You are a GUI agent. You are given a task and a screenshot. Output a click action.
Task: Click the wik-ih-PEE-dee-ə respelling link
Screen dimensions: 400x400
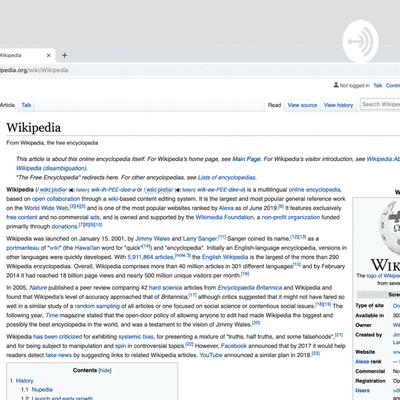pyautogui.click(x=113, y=190)
